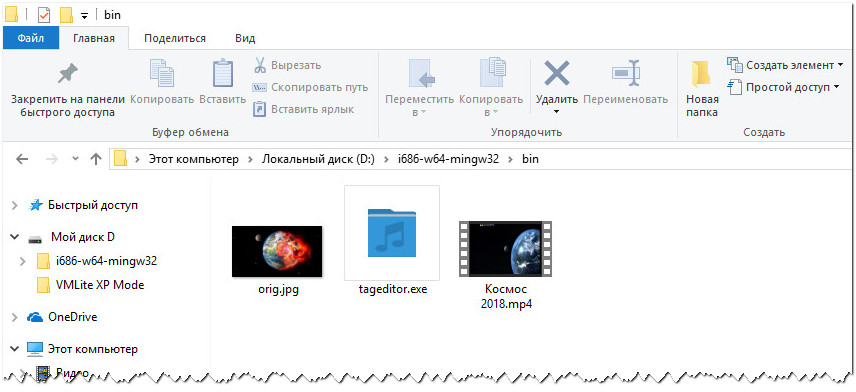
Task: Click the Back arrow navigation button
Action: [22, 159]
